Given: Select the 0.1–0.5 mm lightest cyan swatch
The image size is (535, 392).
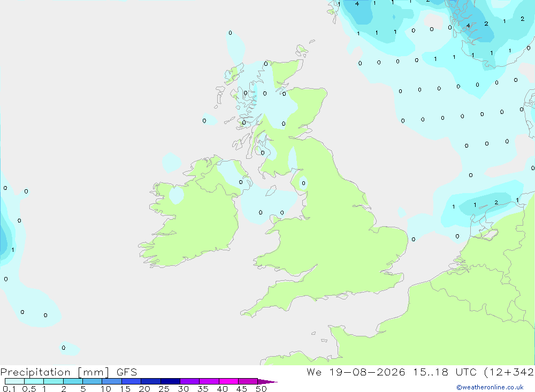Looking at the screenshot, I should coord(14,381).
